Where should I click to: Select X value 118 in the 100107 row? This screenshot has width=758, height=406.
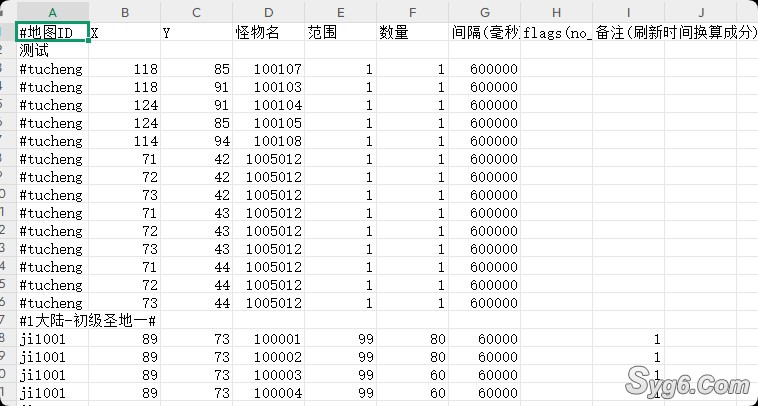pyautogui.click(x=124, y=69)
